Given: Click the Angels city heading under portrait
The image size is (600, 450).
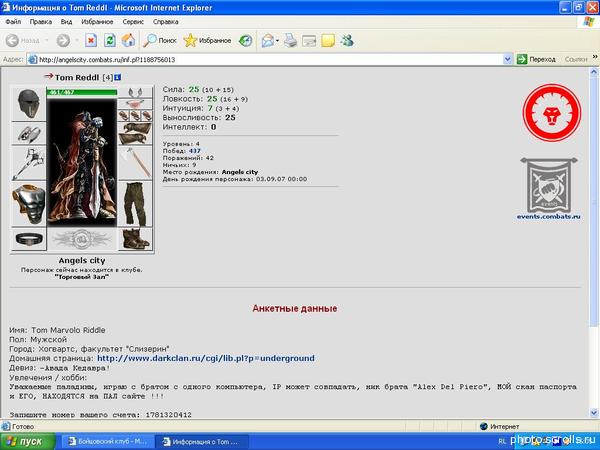Looking at the screenshot, I should click(x=82, y=261).
